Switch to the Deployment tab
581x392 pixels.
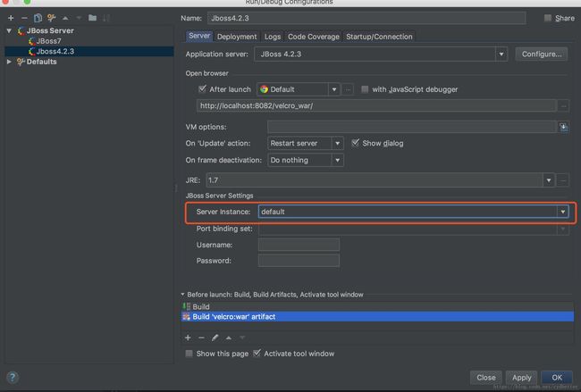pos(237,37)
